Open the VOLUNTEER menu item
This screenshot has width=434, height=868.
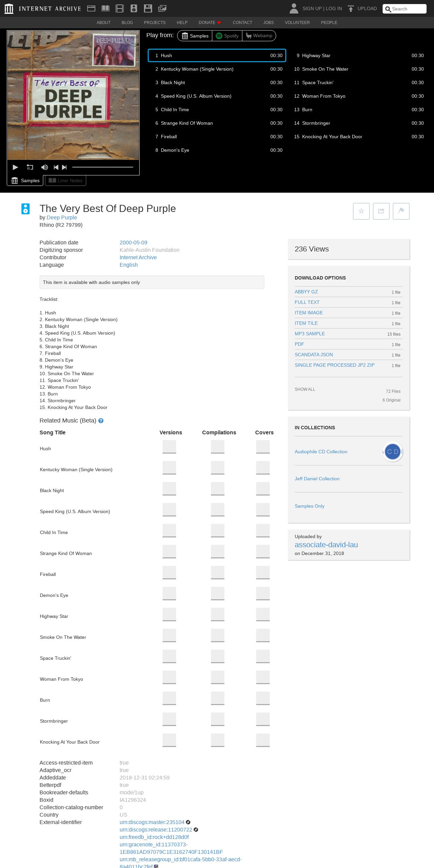[x=297, y=23]
